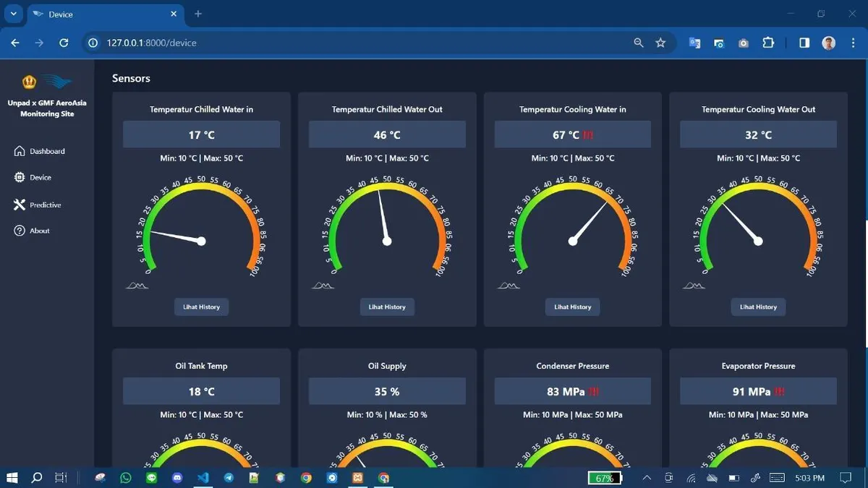Show history of Temperatur Cooling Water Out
This screenshot has width=868, height=488.
[758, 307]
